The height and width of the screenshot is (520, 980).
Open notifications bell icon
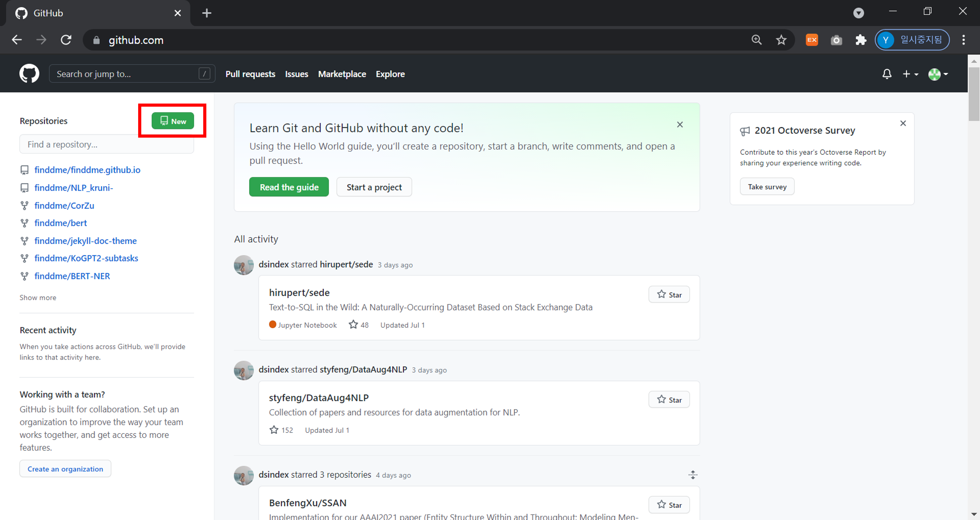(887, 74)
